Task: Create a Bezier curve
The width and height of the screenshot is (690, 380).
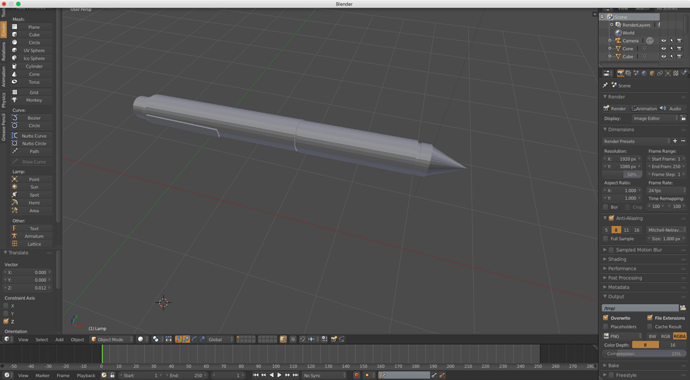Action: pyautogui.click(x=31, y=118)
